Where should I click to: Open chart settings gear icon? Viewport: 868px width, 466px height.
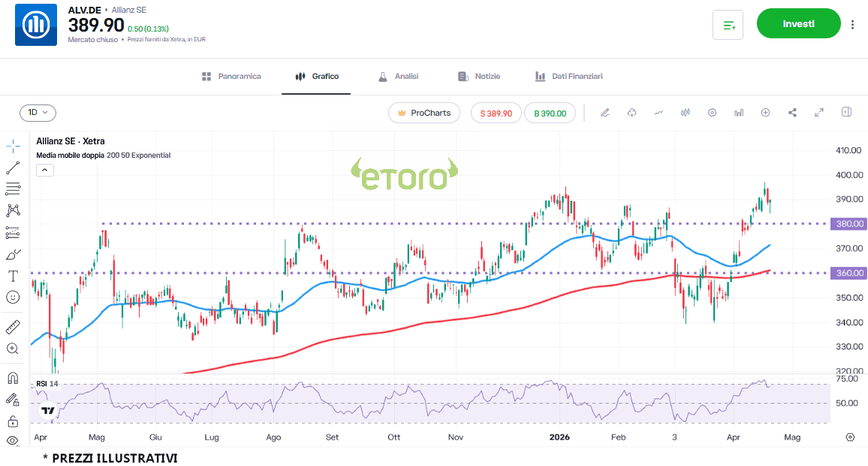tap(712, 113)
